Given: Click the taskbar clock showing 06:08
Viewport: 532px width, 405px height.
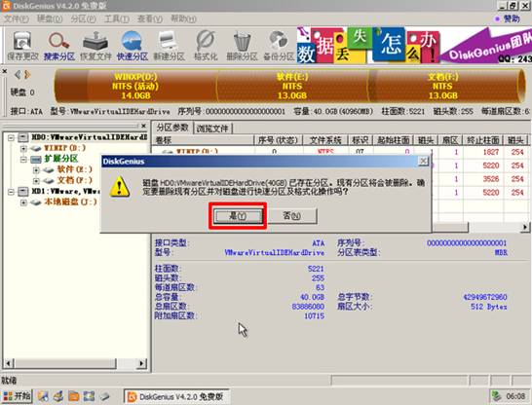Looking at the screenshot, I should [x=515, y=396].
